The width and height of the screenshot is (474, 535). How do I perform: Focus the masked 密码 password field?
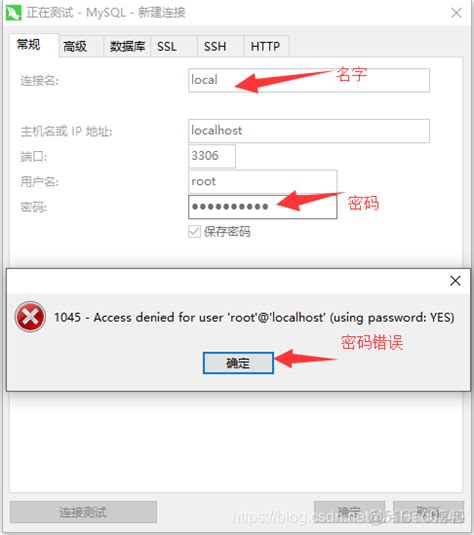click(x=263, y=207)
